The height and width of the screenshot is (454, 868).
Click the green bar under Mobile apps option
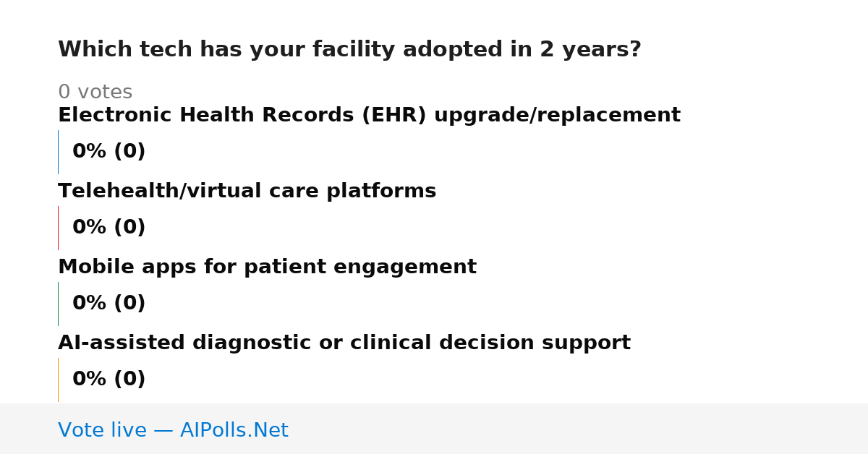pos(58,304)
